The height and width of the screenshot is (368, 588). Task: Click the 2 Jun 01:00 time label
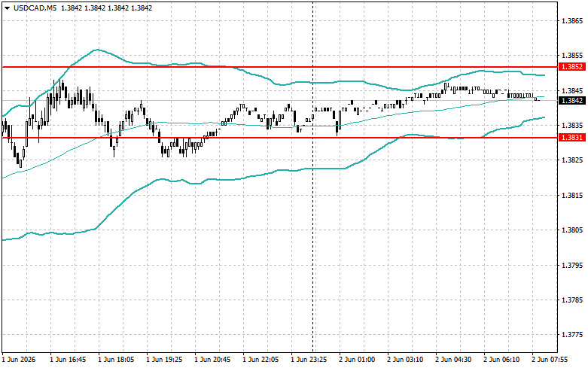[357, 360]
